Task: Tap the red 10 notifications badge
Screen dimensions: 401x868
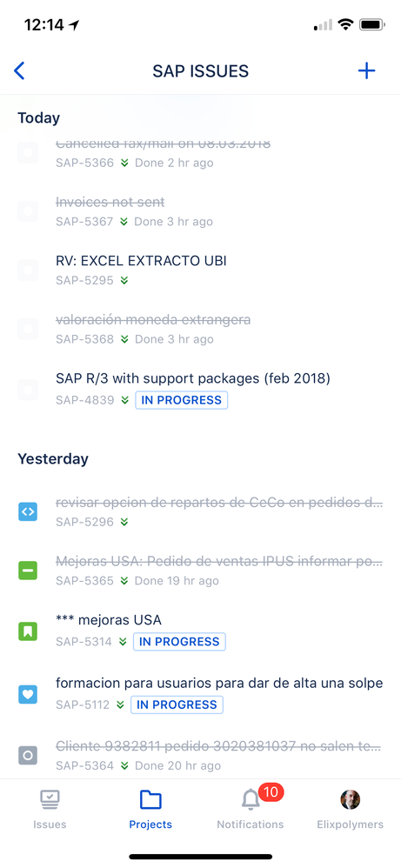Action: [x=271, y=792]
